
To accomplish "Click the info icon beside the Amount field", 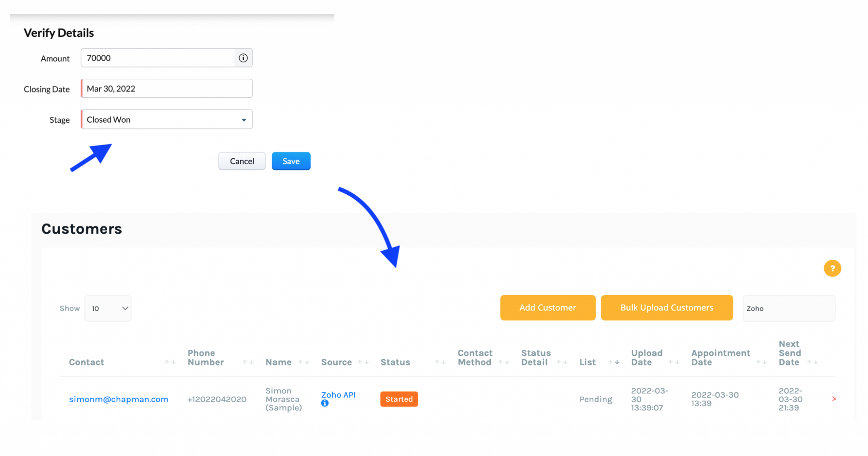I will coord(243,58).
